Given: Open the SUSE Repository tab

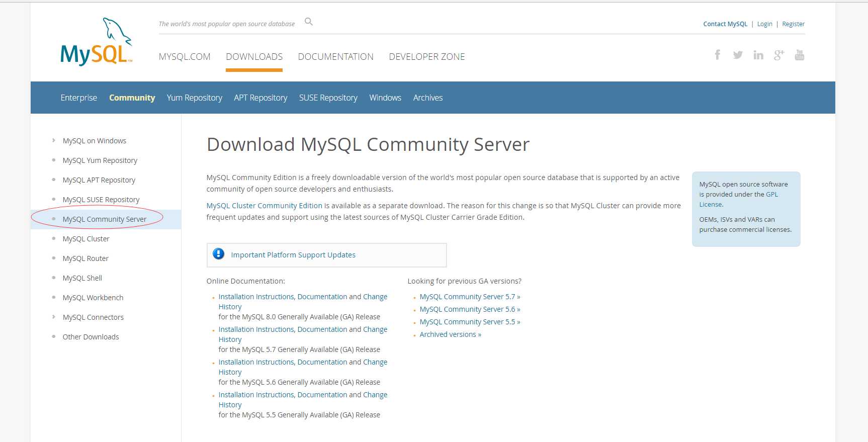Looking at the screenshot, I should click(328, 98).
